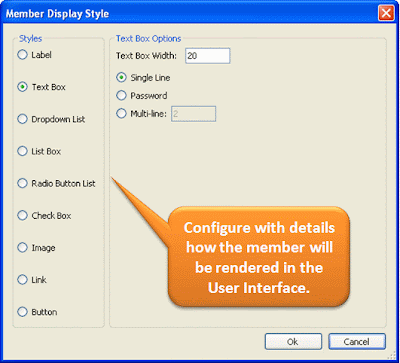Choose the Link style option

click(22, 280)
